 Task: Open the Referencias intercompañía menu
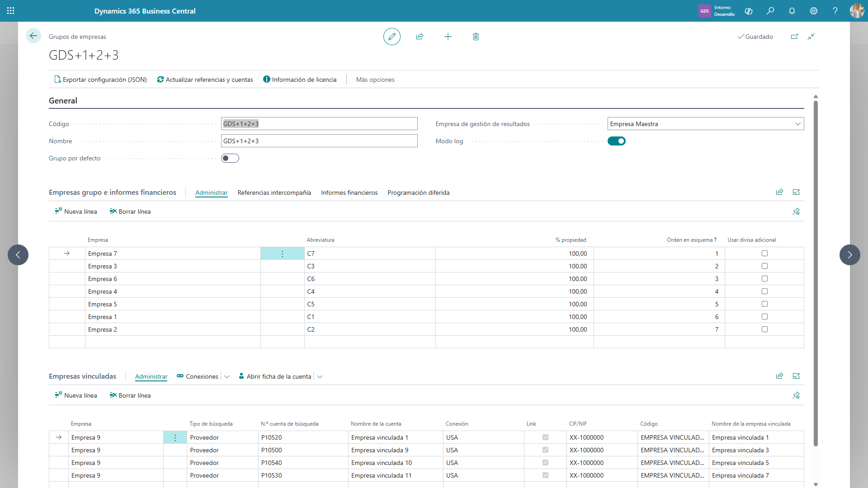click(274, 192)
